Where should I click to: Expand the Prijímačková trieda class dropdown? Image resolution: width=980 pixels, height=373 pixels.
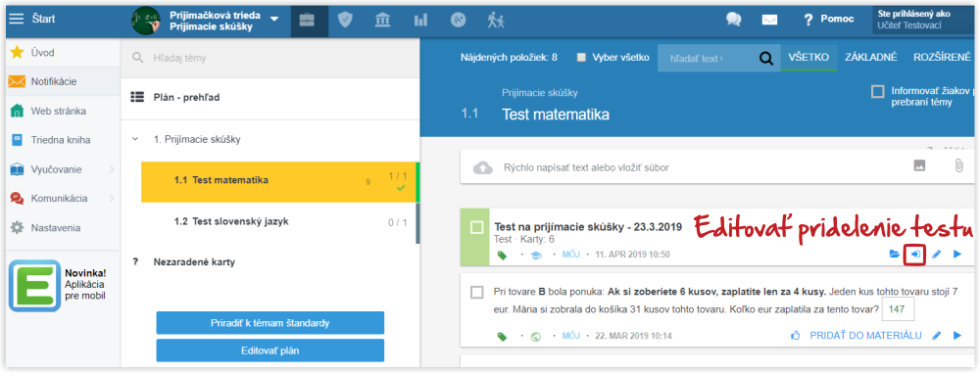tap(274, 19)
